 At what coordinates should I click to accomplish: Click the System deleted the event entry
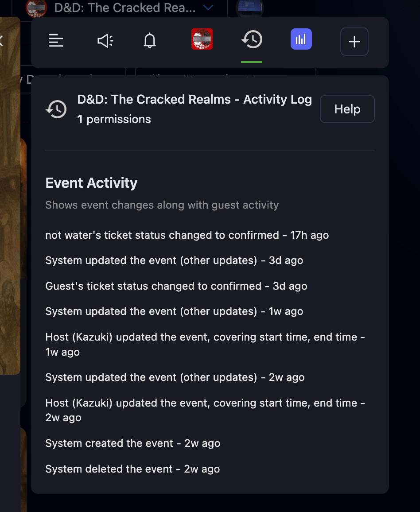tap(132, 469)
